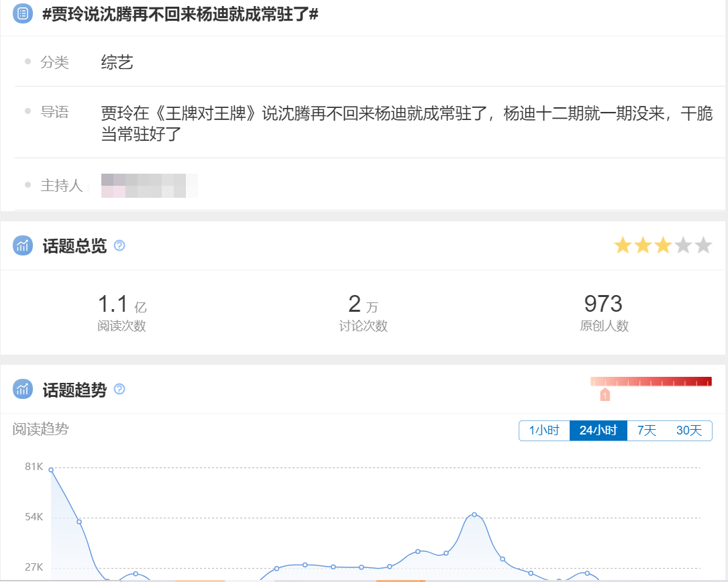Click the chart icon next to 话题总览
The width and height of the screenshot is (728, 582).
(23, 245)
